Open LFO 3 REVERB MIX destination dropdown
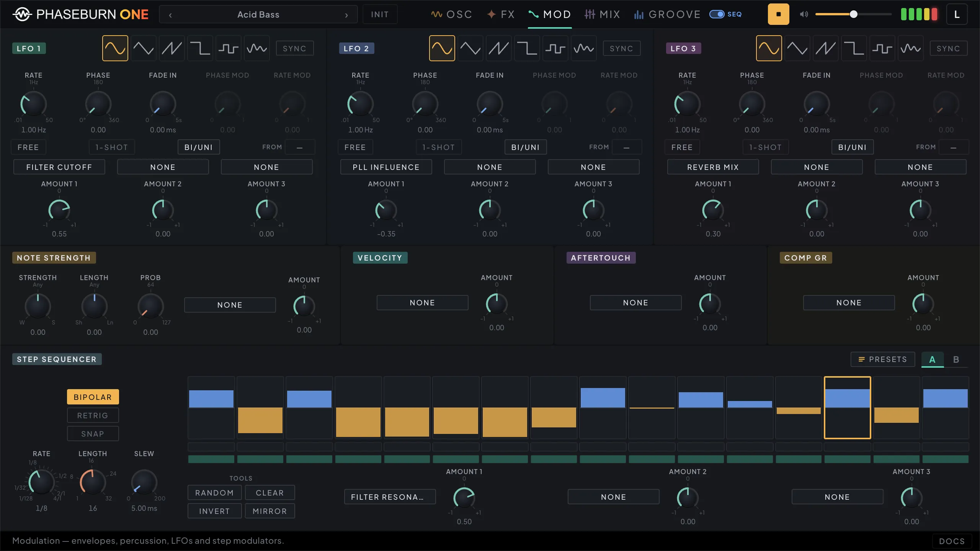Screen dimensions: 980x551 click(713, 167)
